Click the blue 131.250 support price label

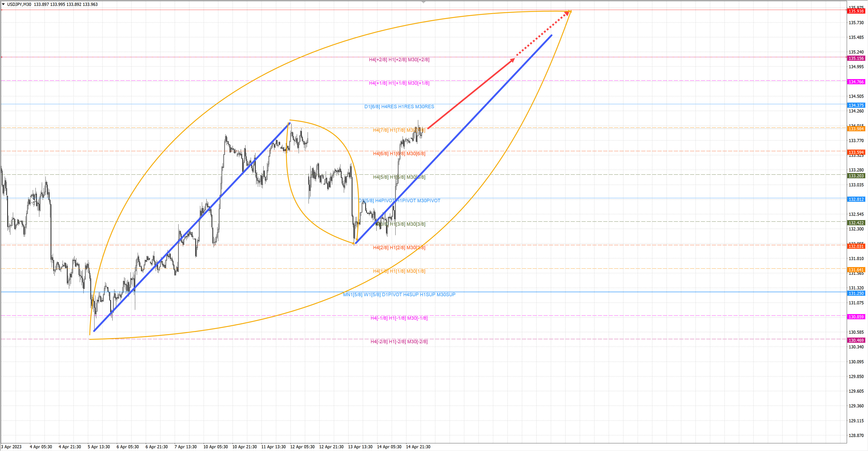coord(856,293)
